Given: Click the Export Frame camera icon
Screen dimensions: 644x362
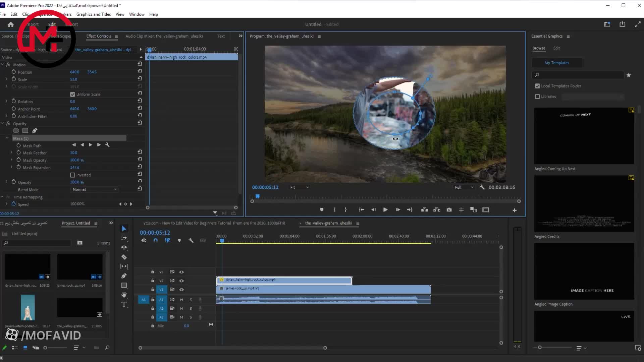Looking at the screenshot, I should click(449, 210).
